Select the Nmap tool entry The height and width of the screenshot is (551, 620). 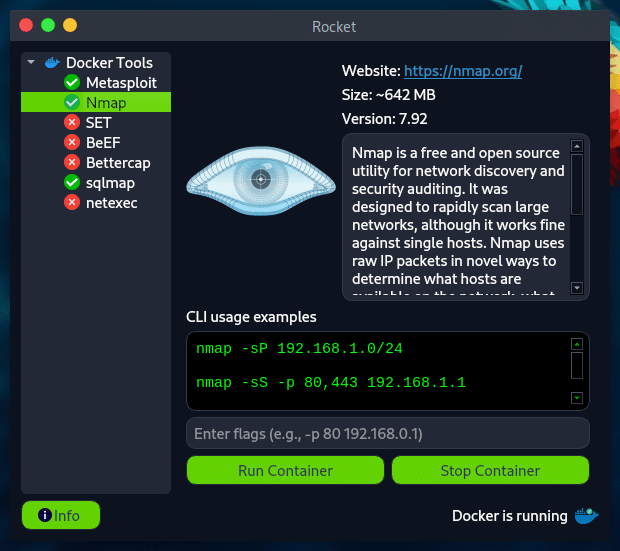pyautogui.click(x=96, y=102)
